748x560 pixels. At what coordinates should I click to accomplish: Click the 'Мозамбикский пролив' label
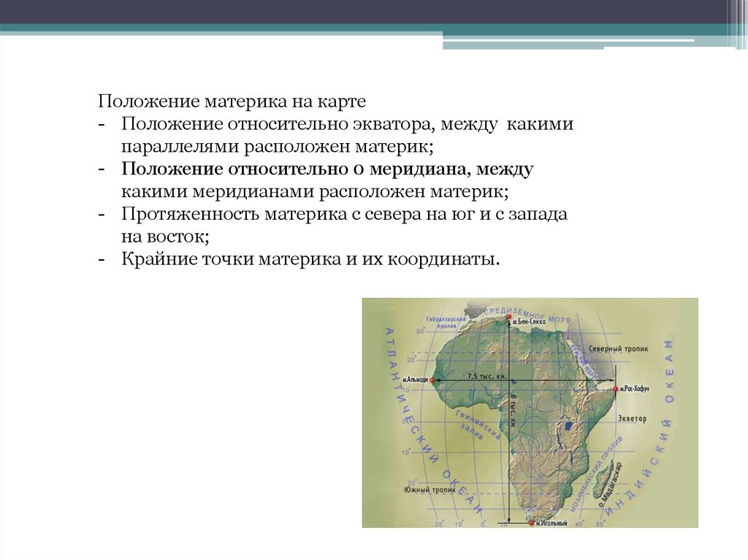tap(596, 472)
